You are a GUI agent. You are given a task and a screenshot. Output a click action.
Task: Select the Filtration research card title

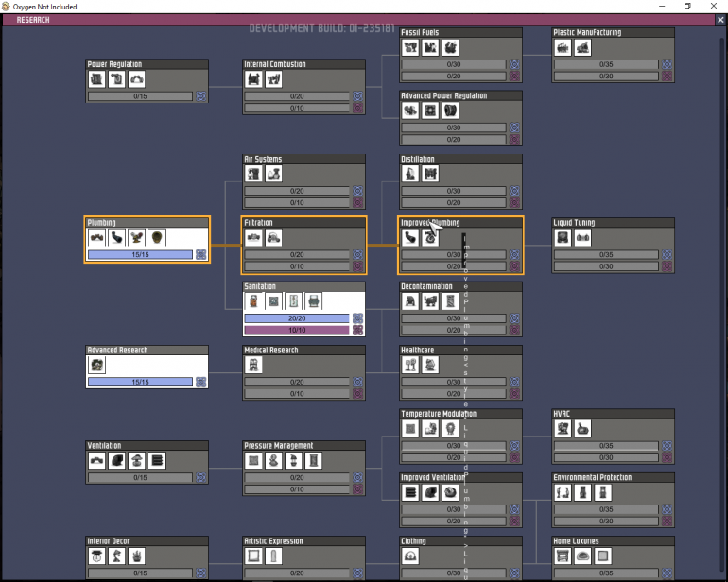pos(259,223)
